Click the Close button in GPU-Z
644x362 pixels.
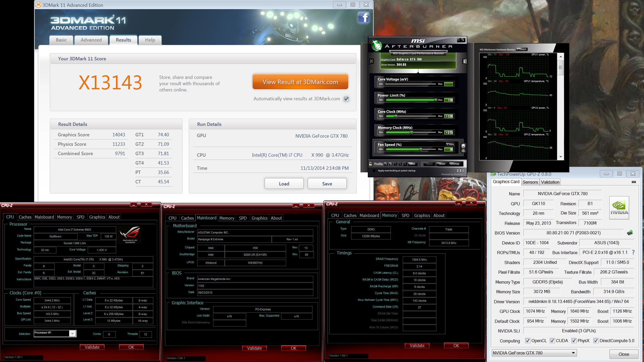624,354
